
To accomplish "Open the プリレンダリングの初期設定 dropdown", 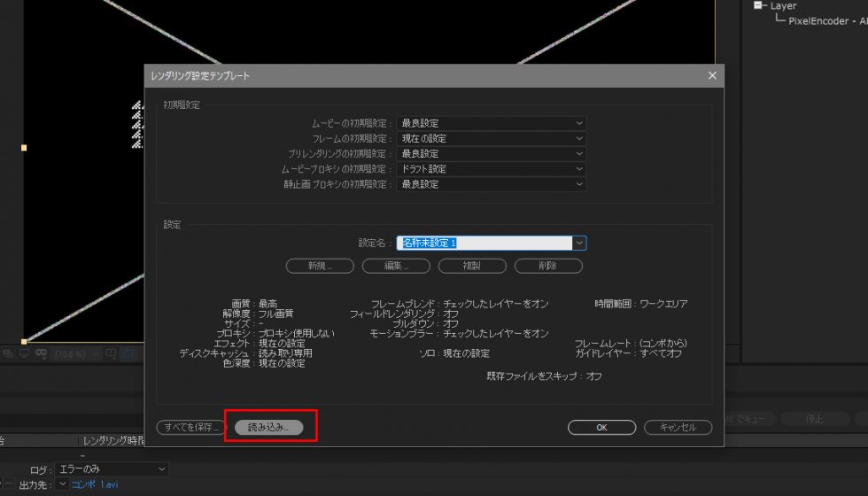I will (491, 153).
